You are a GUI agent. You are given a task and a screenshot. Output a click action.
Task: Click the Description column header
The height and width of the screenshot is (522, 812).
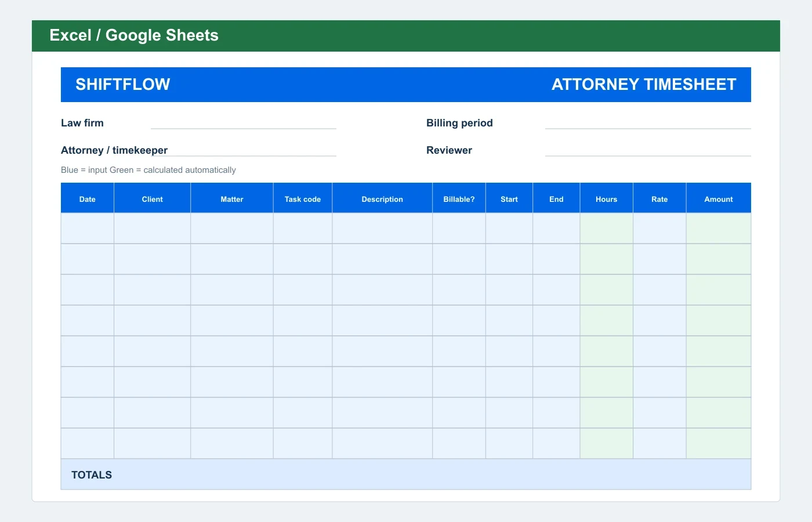coord(382,198)
